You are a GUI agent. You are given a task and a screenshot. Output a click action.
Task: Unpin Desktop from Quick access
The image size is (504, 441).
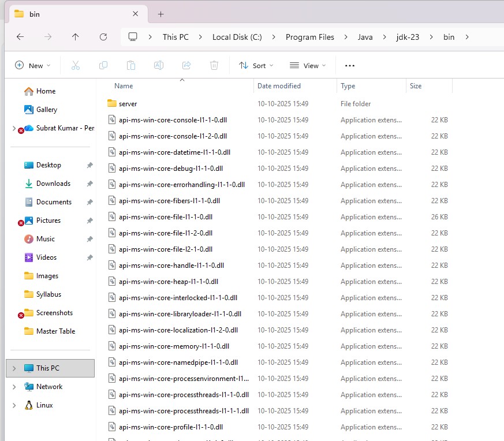89,165
